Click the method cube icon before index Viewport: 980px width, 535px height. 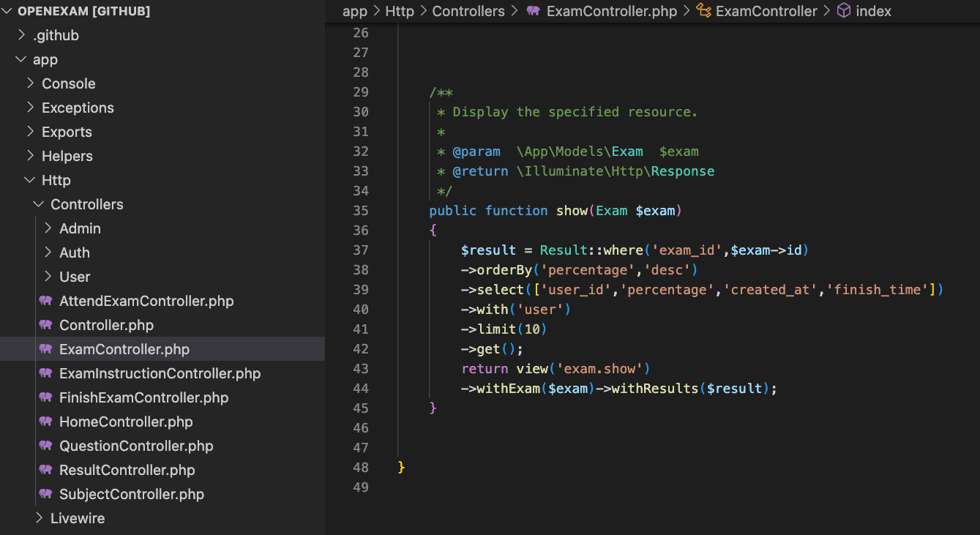pyautogui.click(x=844, y=11)
